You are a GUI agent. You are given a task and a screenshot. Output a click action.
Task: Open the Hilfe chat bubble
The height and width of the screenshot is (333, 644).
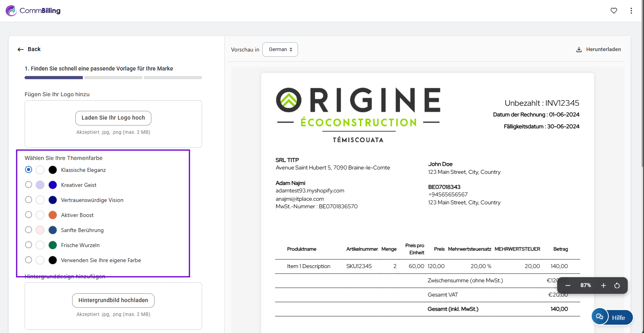coord(600,317)
